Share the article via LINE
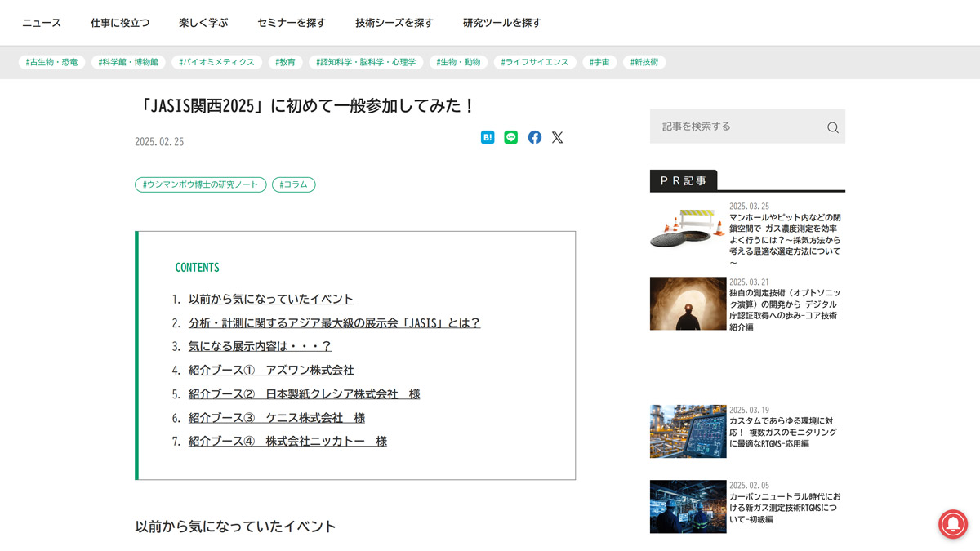This screenshot has width=980, height=551. (x=510, y=137)
